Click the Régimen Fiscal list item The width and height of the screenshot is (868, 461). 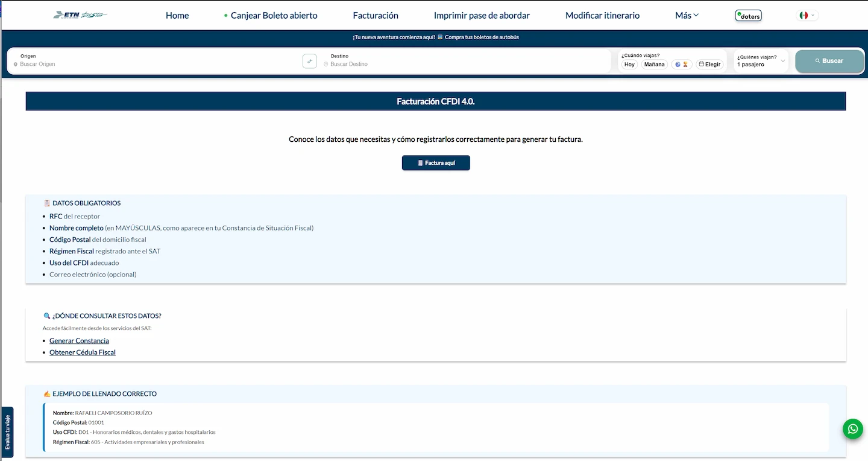coord(105,251)
